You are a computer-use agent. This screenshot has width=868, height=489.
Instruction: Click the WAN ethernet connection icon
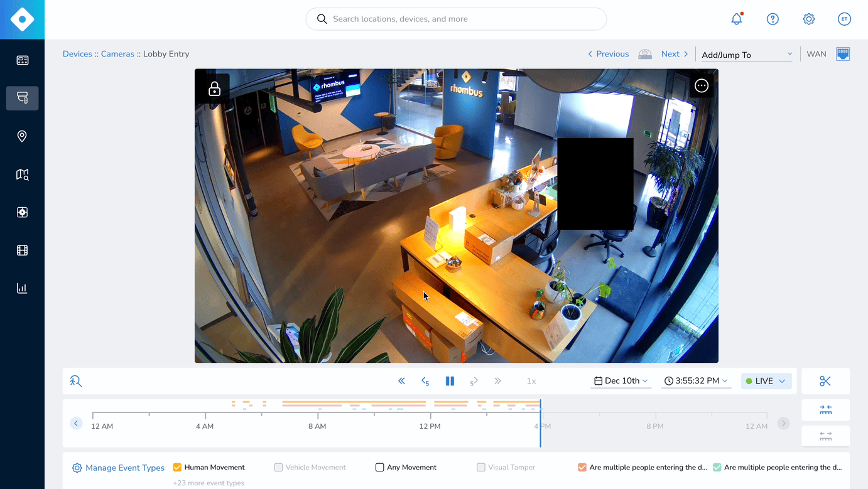(x=843, y=54)
